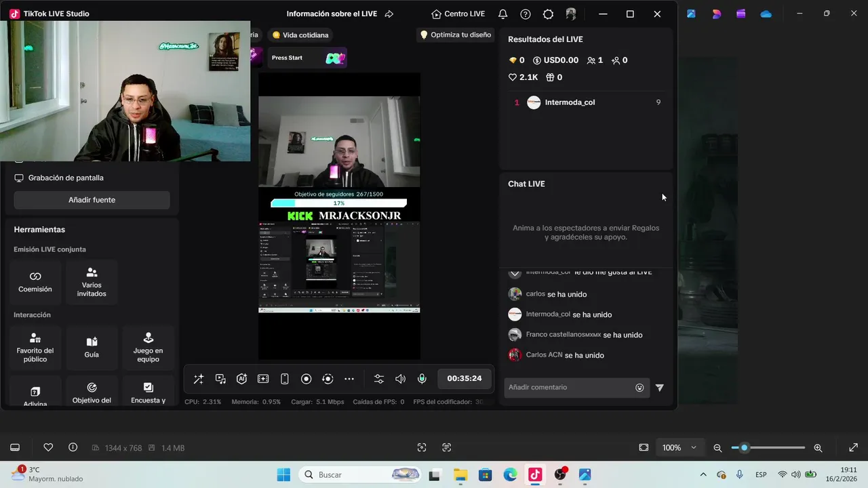Mute the speaker volume icon
The width and height of the screenshot is (868, 488).
pyautogui.click(x=401, y=379)
